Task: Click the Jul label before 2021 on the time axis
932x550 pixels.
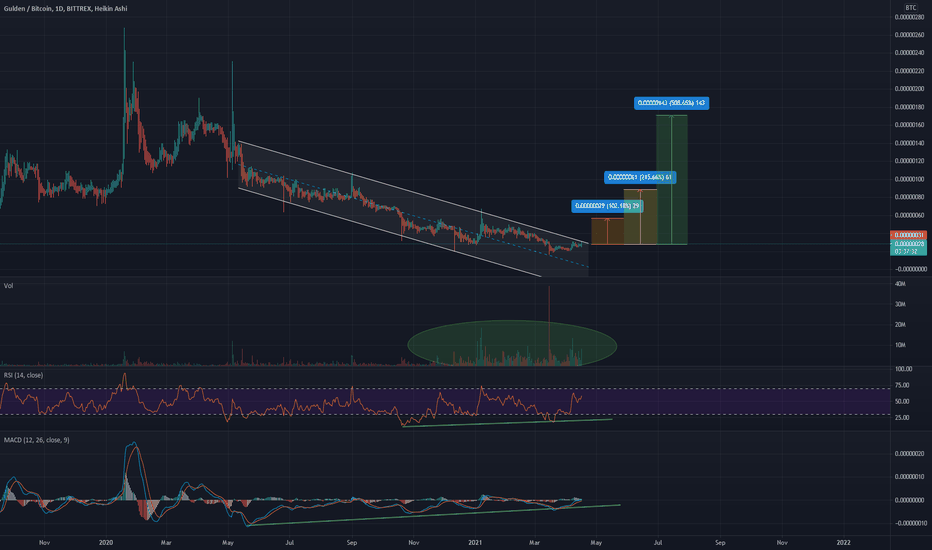Action: 289,542
